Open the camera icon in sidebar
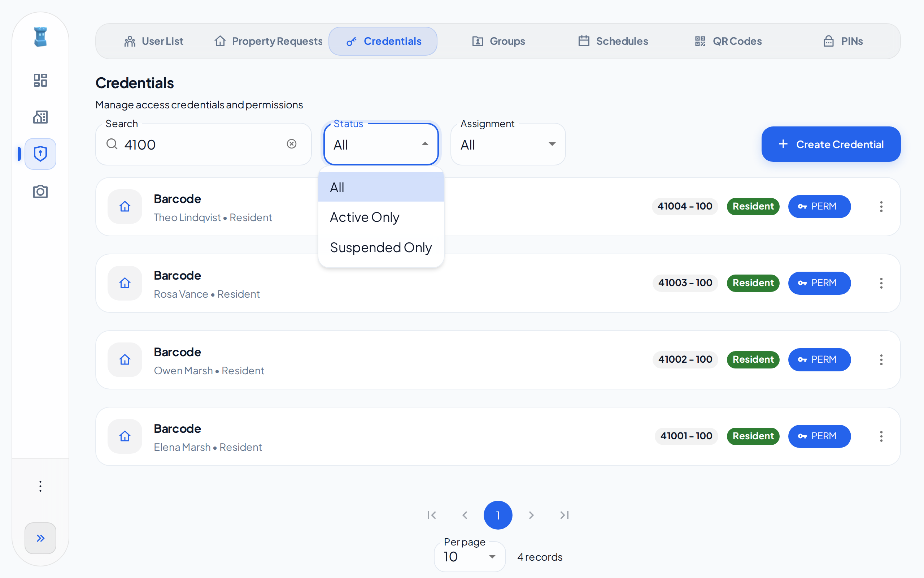Viewport: 924px width, 578px height. coord(40,191)
